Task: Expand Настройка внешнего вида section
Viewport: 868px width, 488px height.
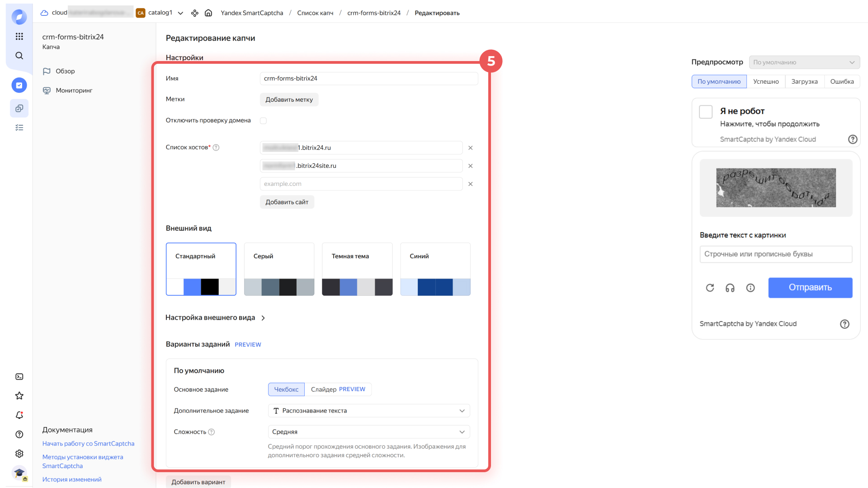Action: pyautogui.click(x=215, y=318)
